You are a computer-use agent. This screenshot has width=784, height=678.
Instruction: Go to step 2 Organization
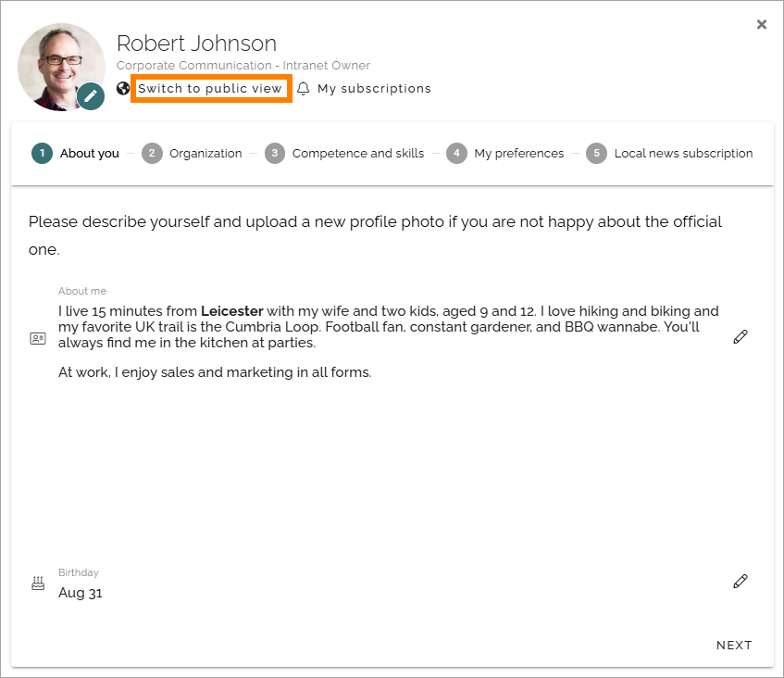pyautogui.click(x=192, y=153)
